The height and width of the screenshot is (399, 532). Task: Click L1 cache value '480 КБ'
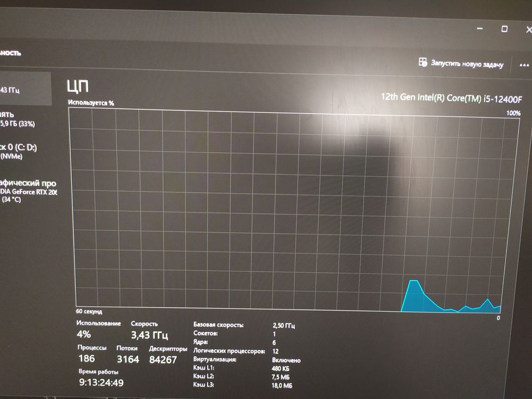point(281,368)
